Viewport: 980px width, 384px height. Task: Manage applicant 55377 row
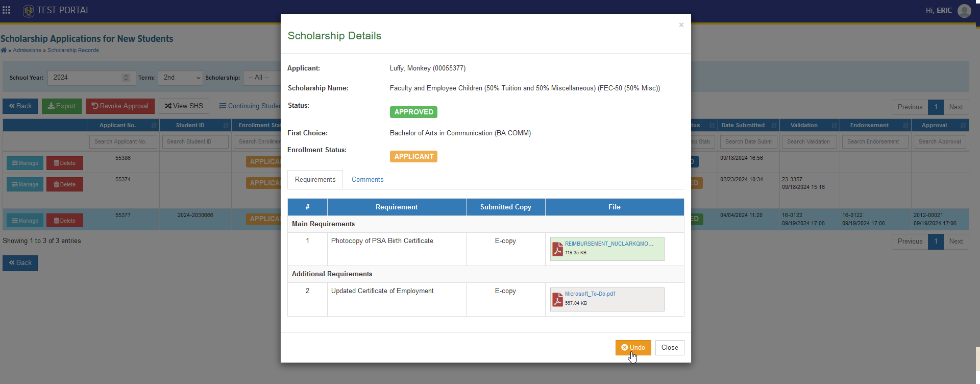(25, 221)
